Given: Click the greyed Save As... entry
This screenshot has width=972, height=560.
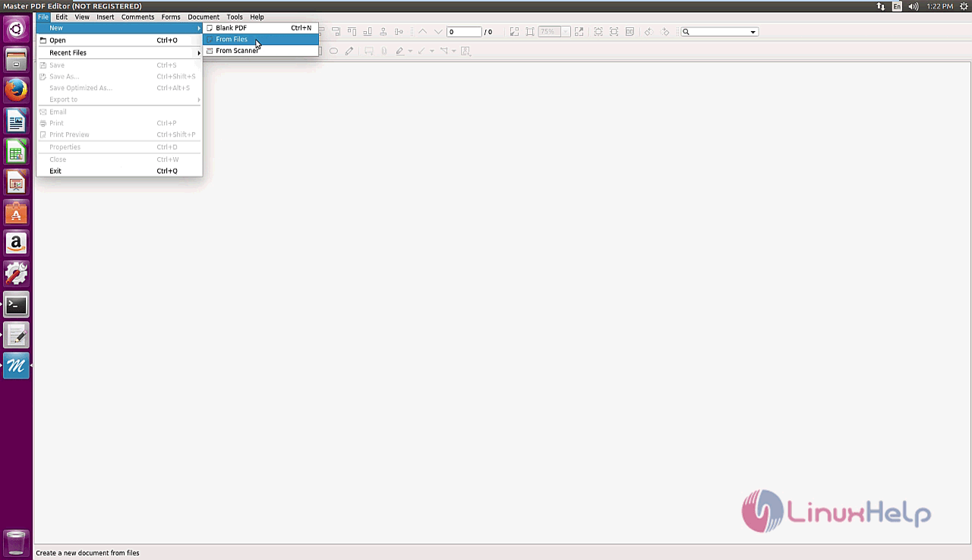Looking at the screenshot, I should tap(119, 77).
